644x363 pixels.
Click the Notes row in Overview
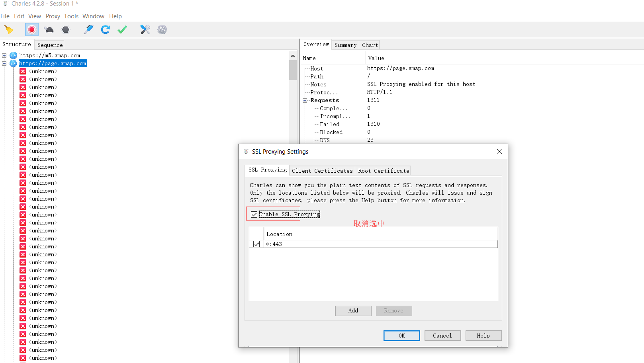point(472,84)
